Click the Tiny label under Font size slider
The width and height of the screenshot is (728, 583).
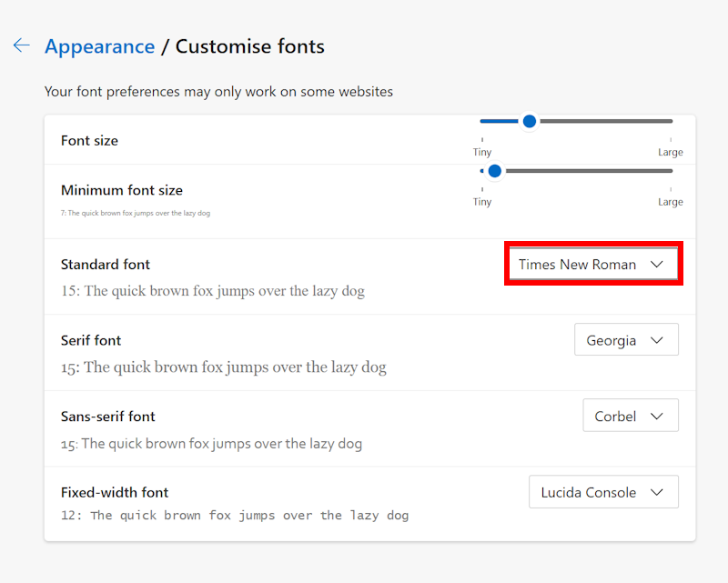(482, 152)
